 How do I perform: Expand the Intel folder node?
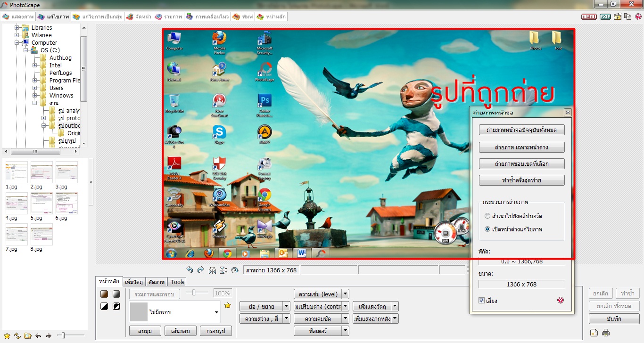[x=35, y=65]
